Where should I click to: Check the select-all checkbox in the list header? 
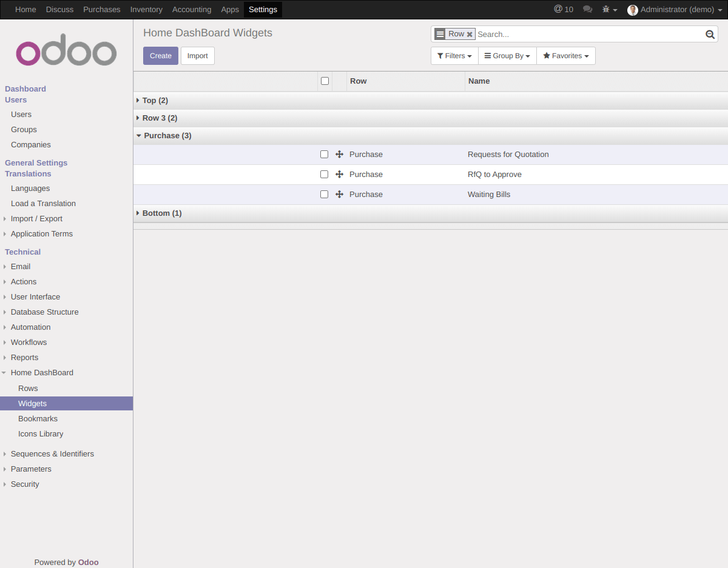(325, 81)
